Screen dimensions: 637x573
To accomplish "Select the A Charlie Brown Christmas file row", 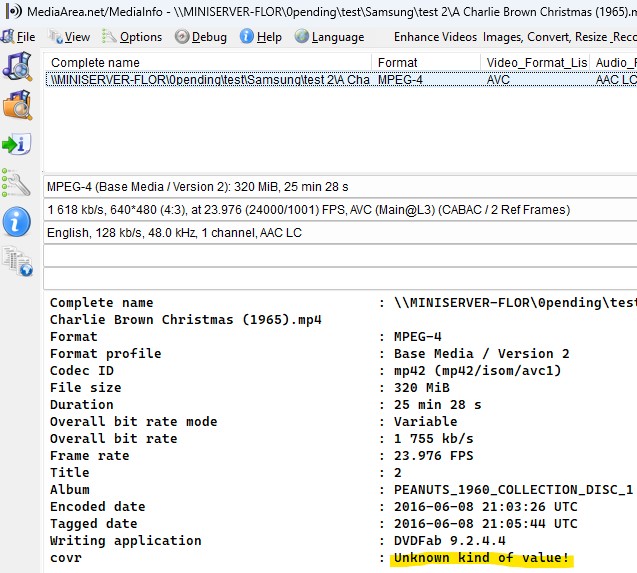I will click(341, 80).
